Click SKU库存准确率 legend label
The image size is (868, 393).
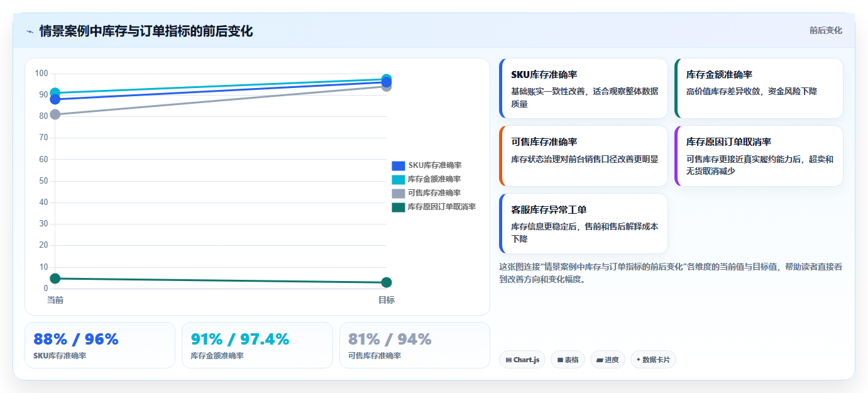pos(434,165)
